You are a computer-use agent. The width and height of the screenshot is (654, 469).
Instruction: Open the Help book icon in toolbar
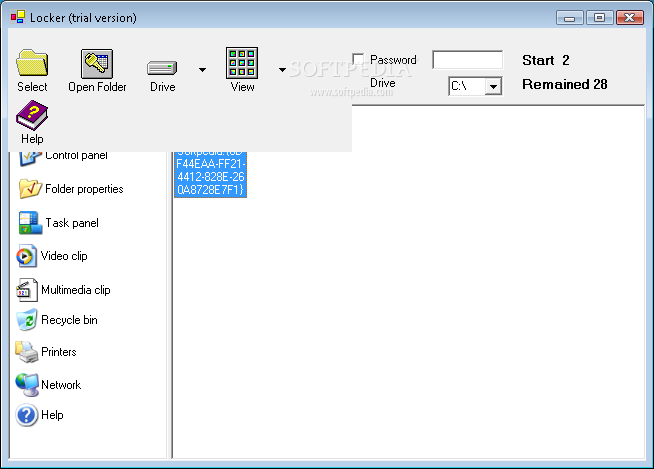(x=32, y=115)
